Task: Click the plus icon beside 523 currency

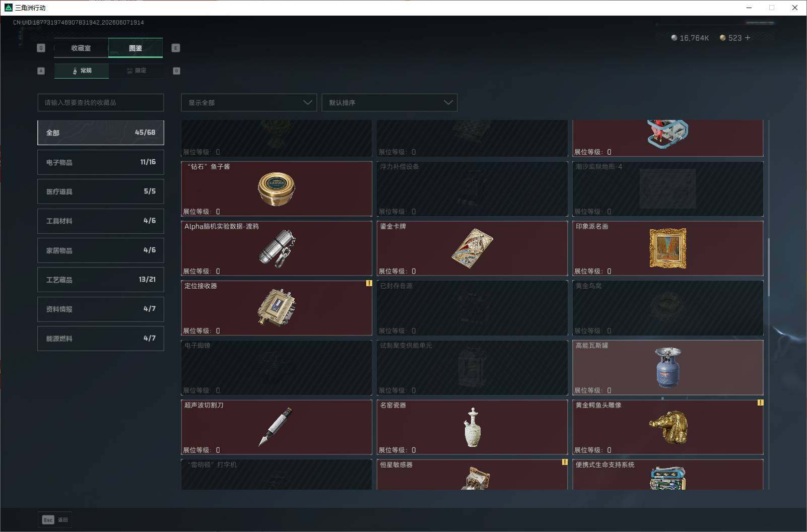Action: click(x=747, y=38)
